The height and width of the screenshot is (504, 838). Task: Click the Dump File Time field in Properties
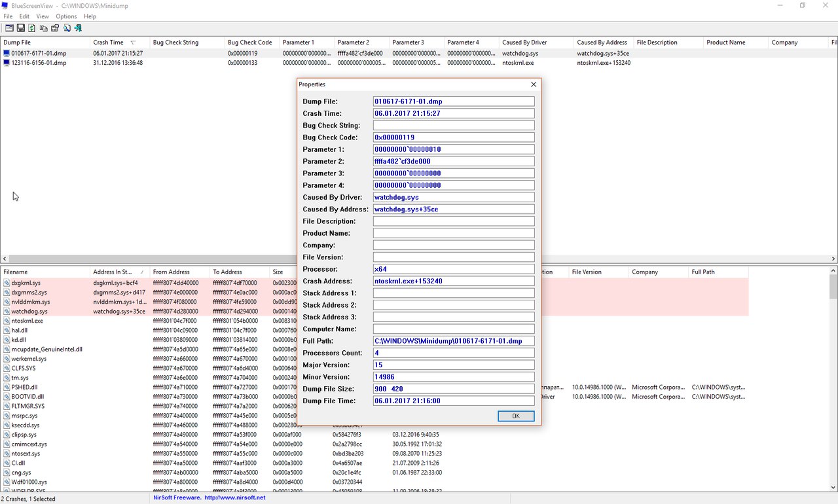click(454, 401)
